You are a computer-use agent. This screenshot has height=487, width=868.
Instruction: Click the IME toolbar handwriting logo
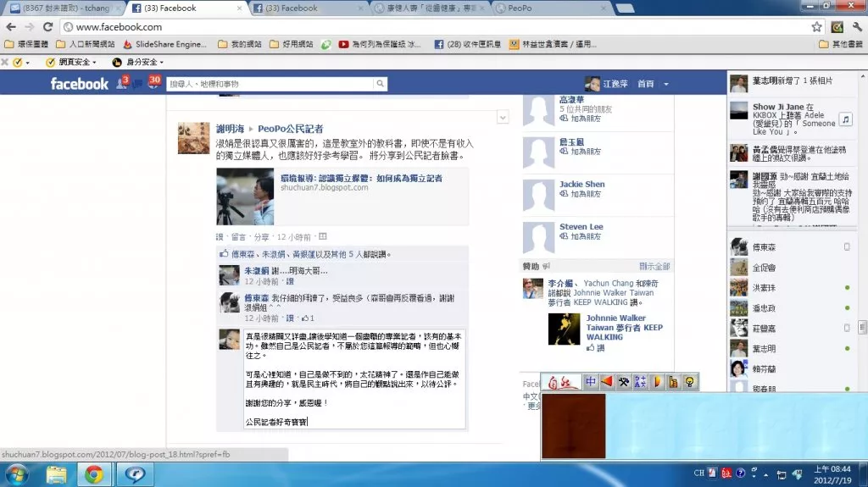tap(561, 382)
